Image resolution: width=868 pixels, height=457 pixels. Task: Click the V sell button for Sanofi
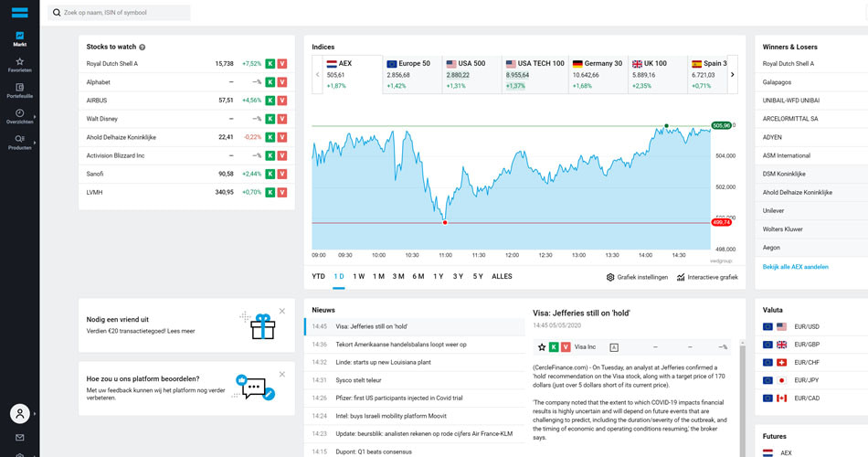(x=281, y=174)
